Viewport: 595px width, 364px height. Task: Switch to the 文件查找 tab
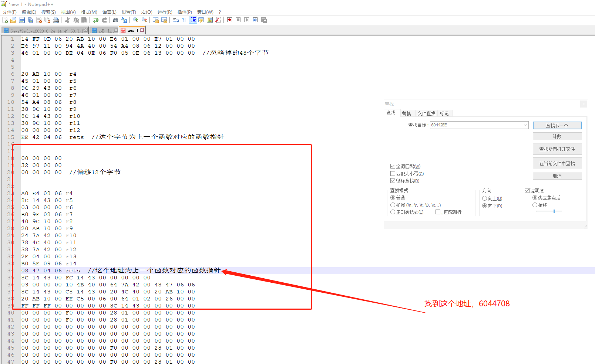[x=426, y=113]
